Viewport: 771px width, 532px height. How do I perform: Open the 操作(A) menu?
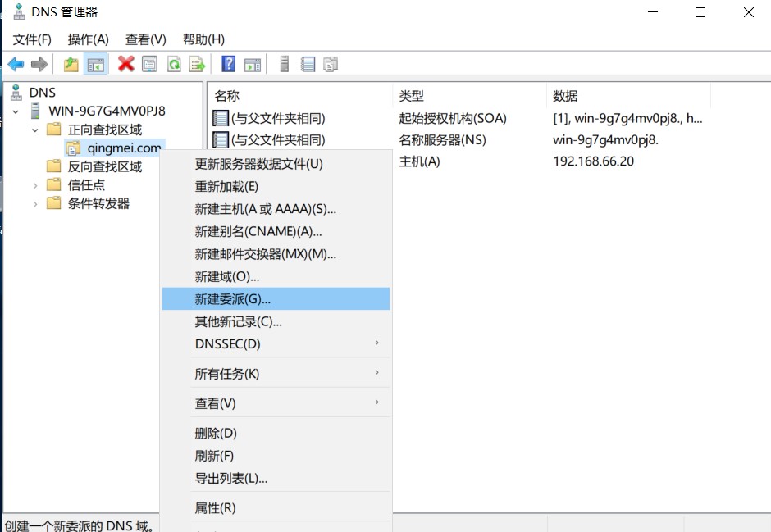(x=88, y=39)
